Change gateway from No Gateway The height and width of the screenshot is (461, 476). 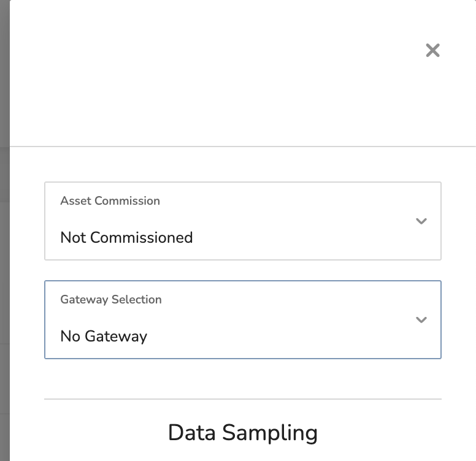click(x=242, y=319)
